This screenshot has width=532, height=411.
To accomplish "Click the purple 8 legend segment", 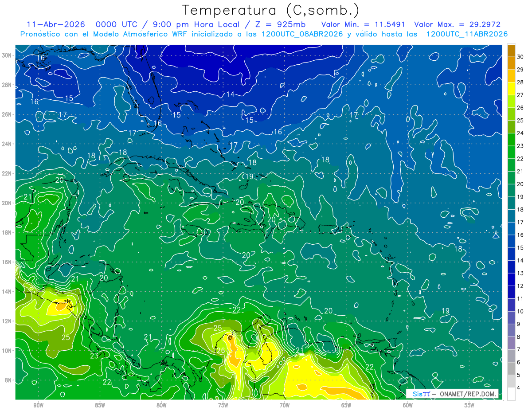I will pos(511,343).
